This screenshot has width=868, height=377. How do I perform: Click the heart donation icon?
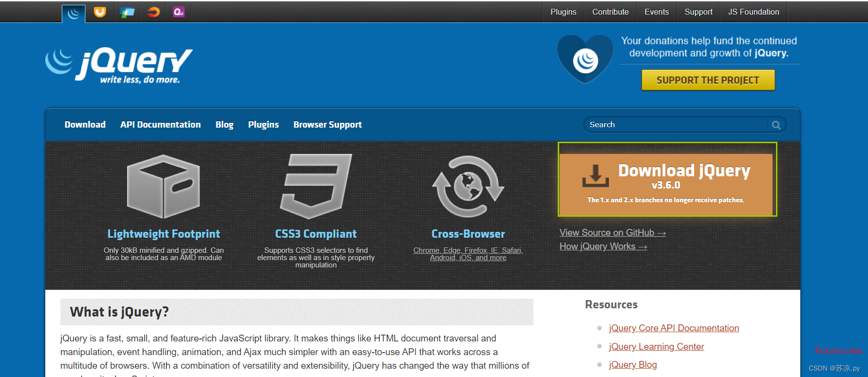[585, 59]
